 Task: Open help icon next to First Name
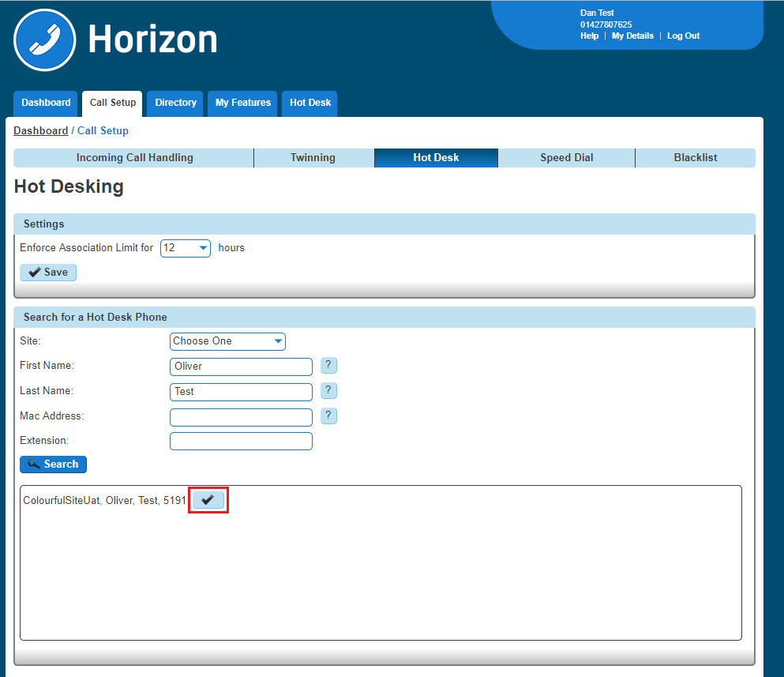(x=328, y=365)
